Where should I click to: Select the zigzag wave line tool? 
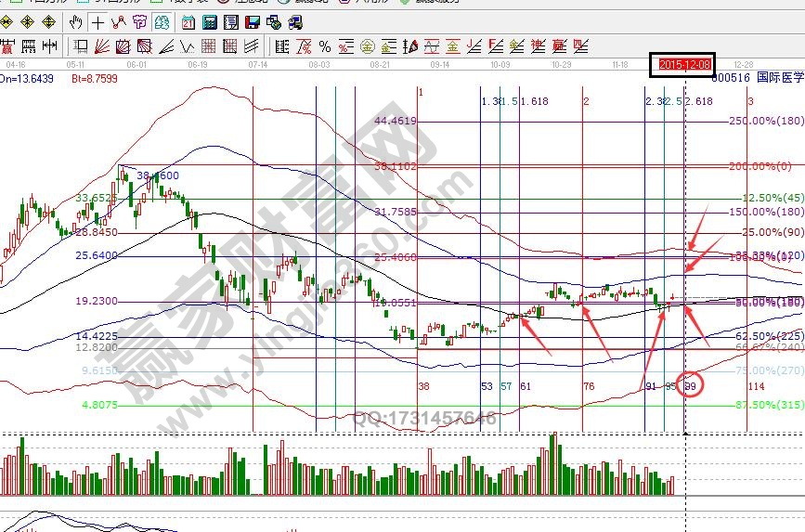point(187,45)
